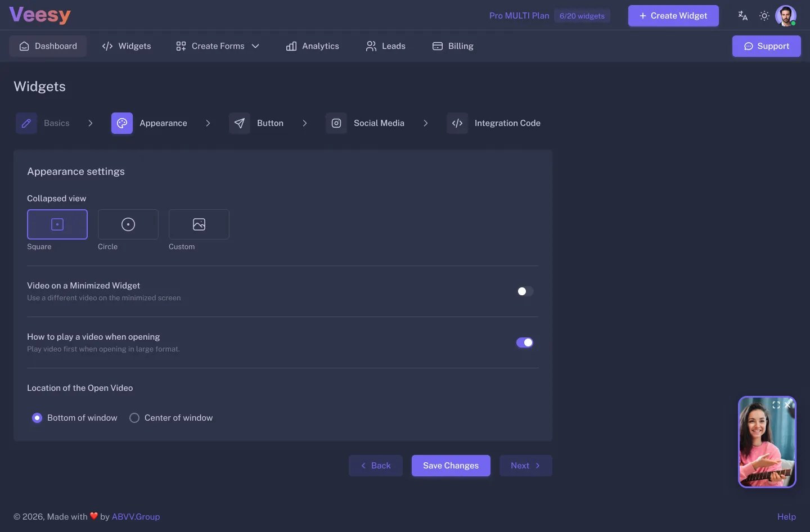Open the Leads section
810x532 pixels.
point(386,46)
